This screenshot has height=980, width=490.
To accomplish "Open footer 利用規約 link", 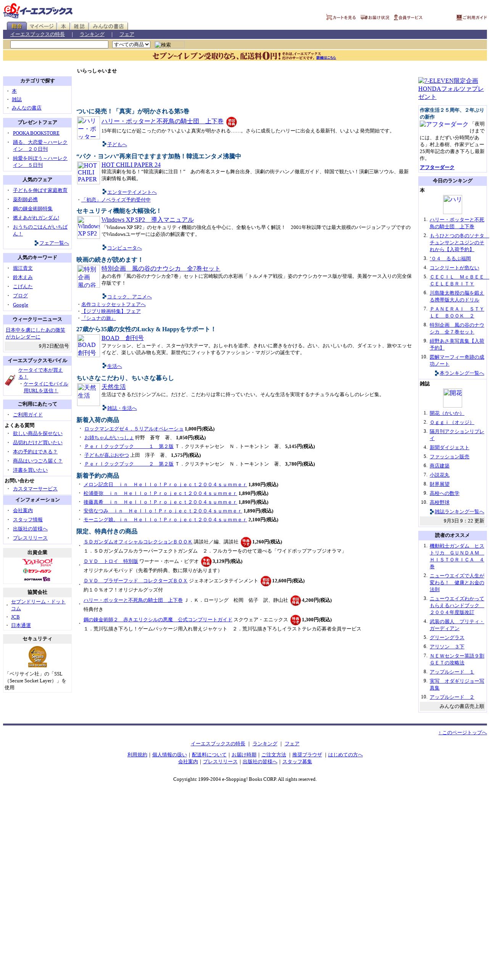I will pos(137,755).
